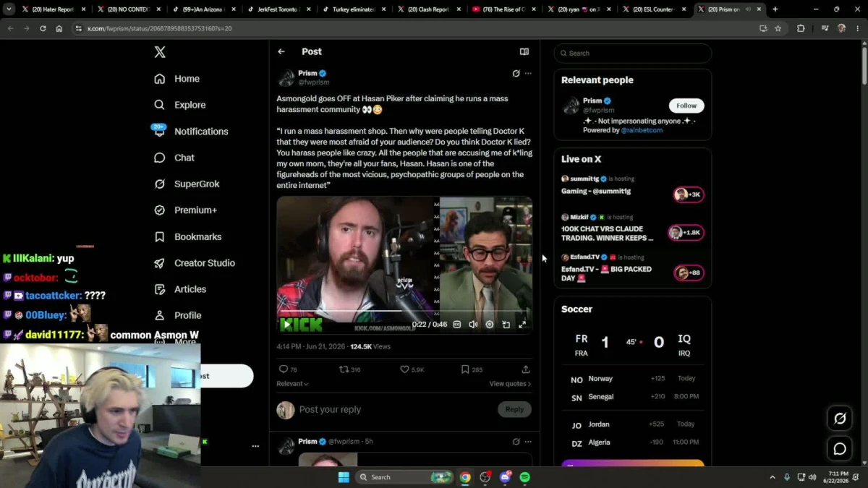Viewport: 868px width, 488px height.
Task: Open Notifications with 20+ badge
Action: 191,131
